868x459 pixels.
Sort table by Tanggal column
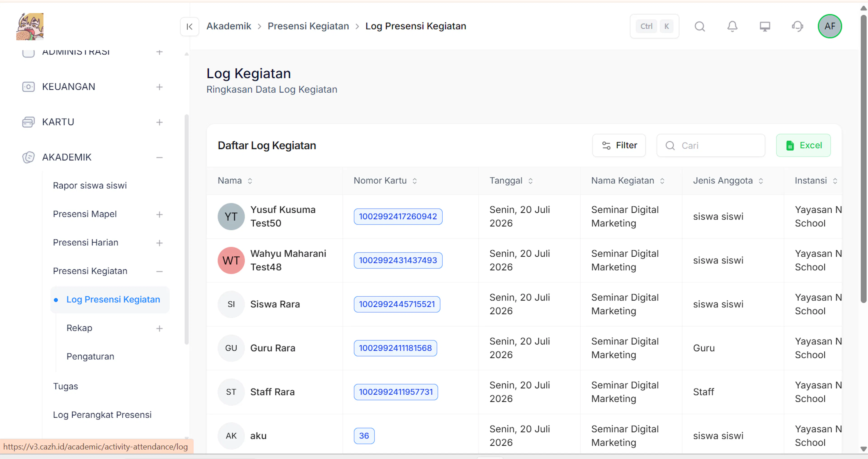pos(530,181)
